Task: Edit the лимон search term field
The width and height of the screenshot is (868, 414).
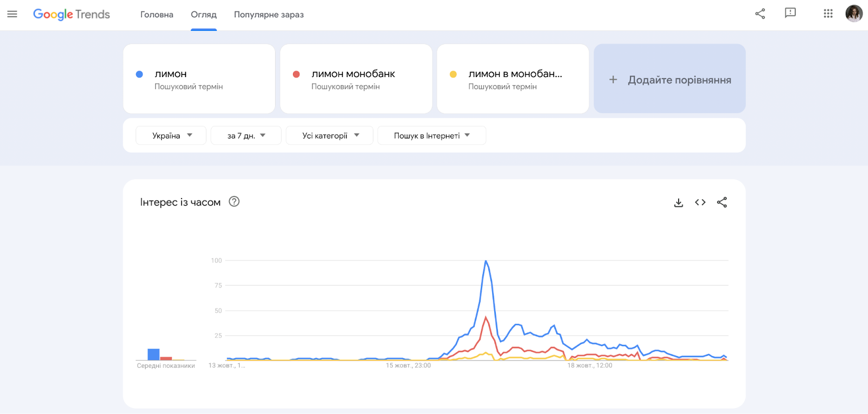Action: [171, 74]
